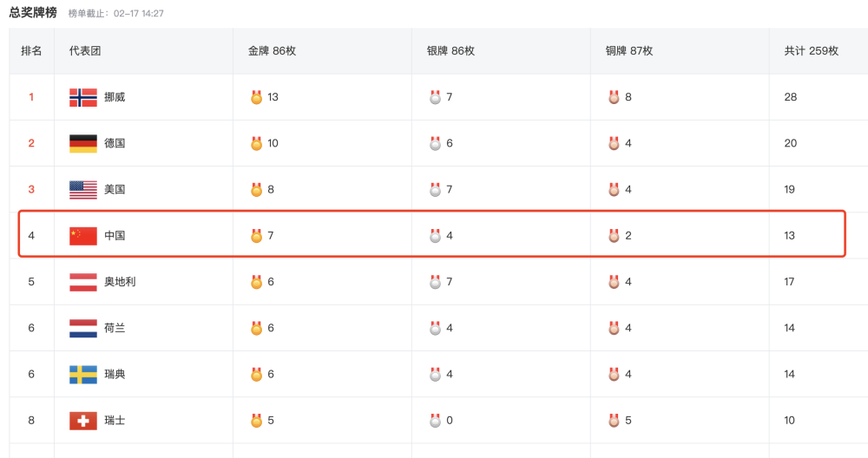Image resolution: width=868 pixels, height=458 pixels.
Task: Click Germany's silver medal icon
Action: point(435,143)
